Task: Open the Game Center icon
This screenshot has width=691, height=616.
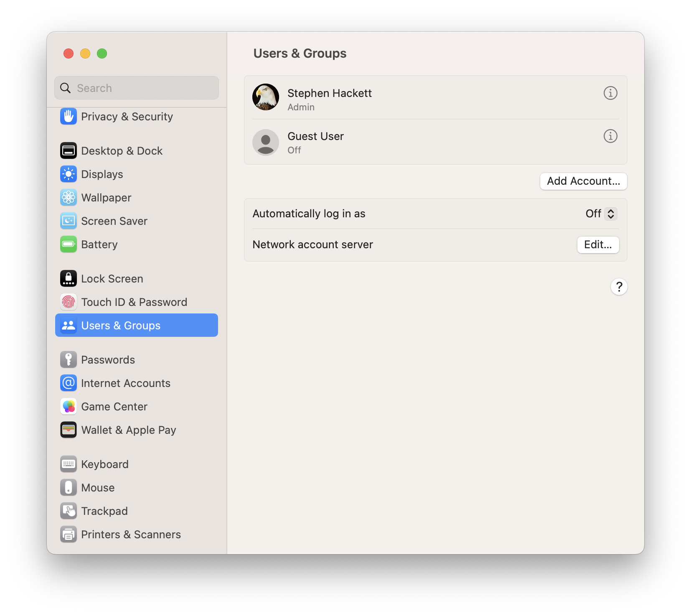Action: 69,407
